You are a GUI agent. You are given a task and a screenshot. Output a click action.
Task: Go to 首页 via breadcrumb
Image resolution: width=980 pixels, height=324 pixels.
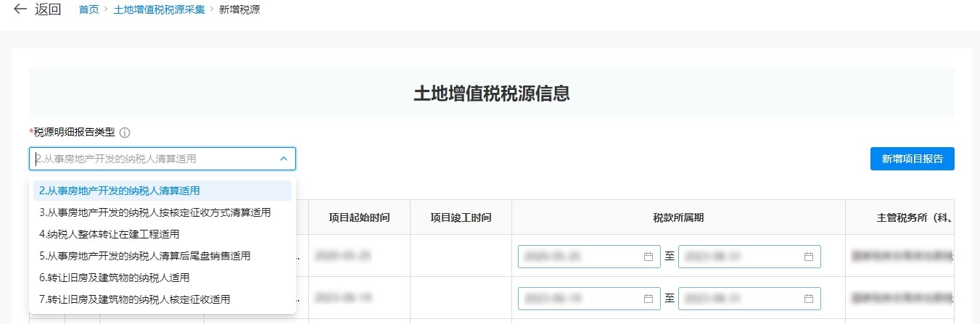[x=88, y=11]
